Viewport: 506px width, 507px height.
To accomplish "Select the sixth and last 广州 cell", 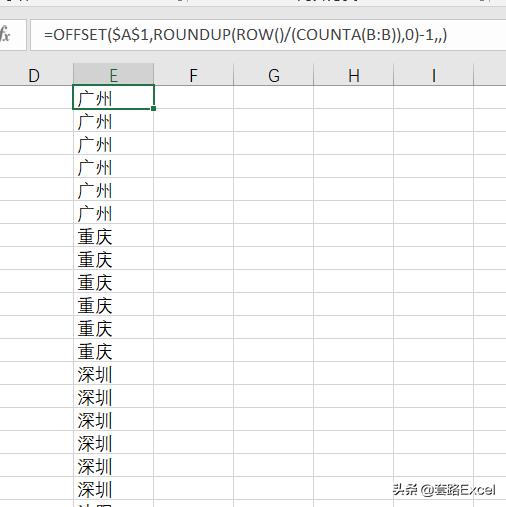I will tap(113, 212).
